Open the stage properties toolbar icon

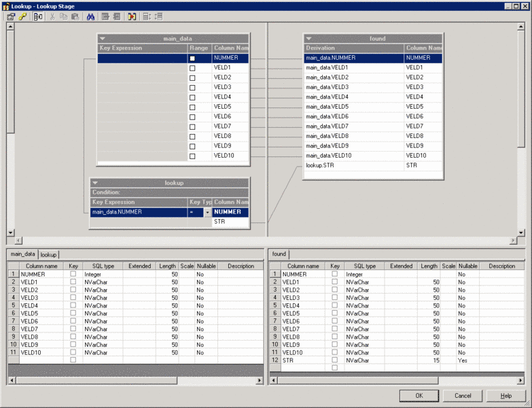(x=11, y=16)
